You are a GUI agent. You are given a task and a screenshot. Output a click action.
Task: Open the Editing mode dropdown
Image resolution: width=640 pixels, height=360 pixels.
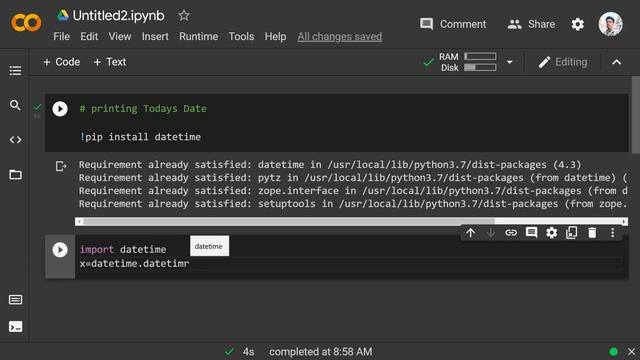(x=563, y=62)
